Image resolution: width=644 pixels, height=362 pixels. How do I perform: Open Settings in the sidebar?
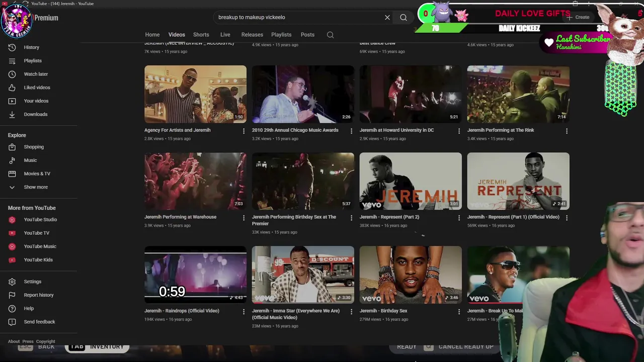[x=32, y=282]
